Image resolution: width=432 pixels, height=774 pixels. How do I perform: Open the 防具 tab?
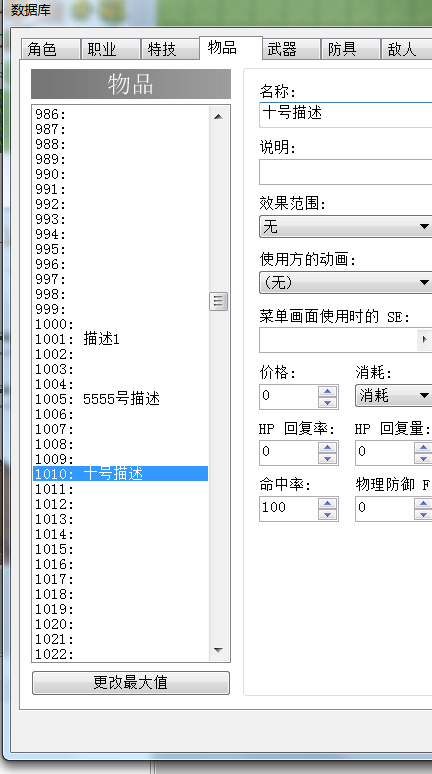(x=351, y=49)
